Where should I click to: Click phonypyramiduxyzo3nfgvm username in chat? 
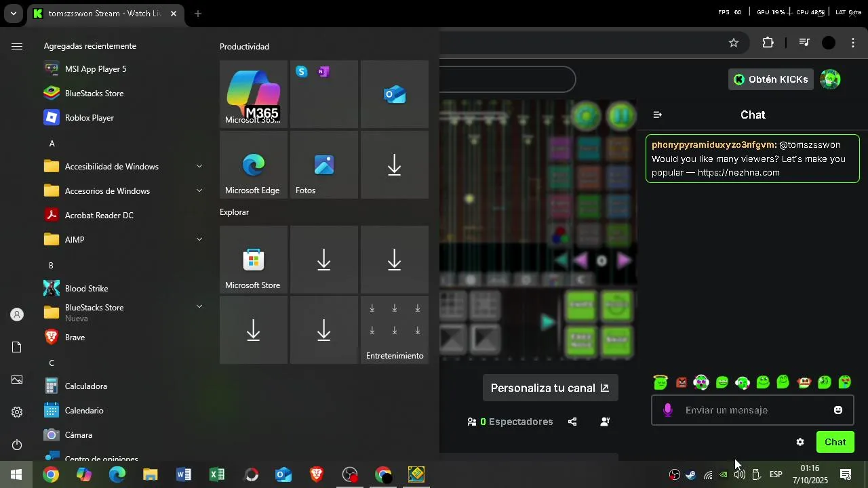[713, 145]
